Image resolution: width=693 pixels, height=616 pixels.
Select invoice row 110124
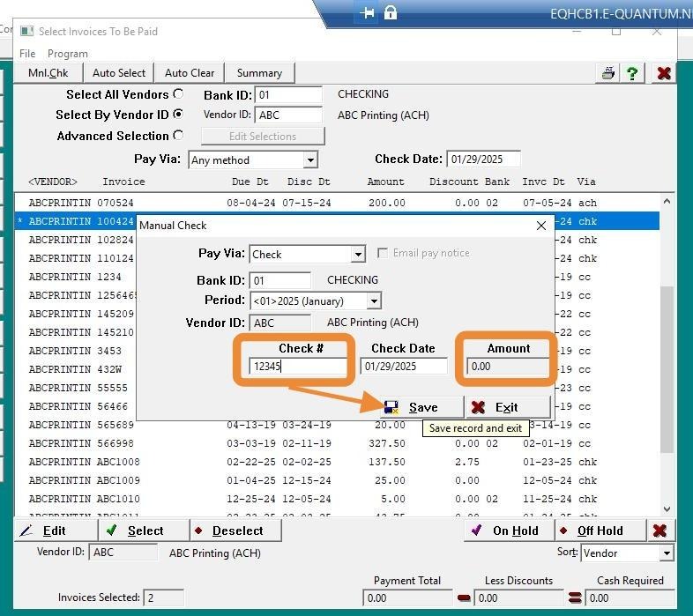[337, 258]
